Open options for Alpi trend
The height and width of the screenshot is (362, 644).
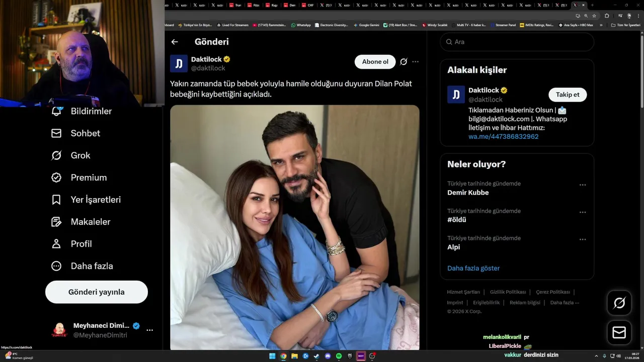[583, 239]
